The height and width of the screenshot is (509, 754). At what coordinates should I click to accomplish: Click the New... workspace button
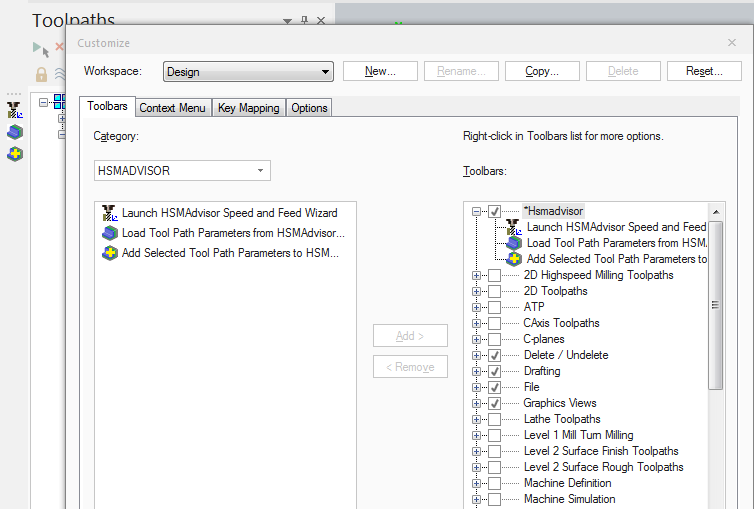(x=380, y=71)
